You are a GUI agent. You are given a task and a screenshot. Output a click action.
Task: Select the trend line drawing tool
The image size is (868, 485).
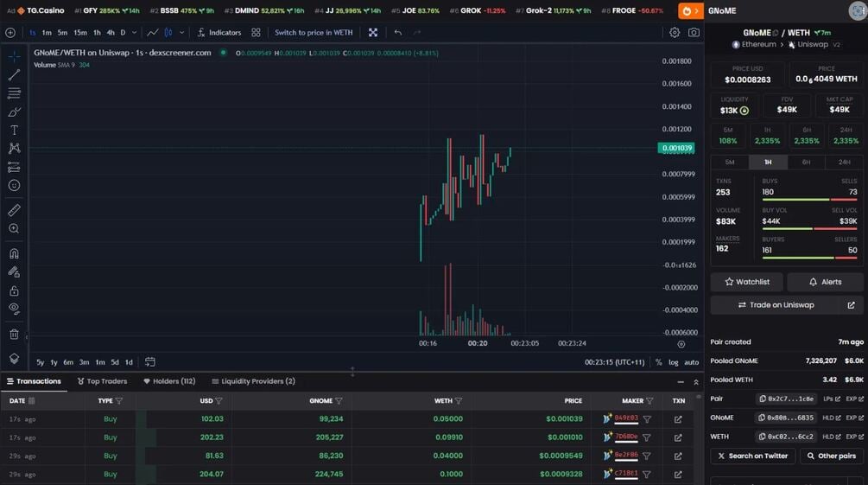[14, 75]
